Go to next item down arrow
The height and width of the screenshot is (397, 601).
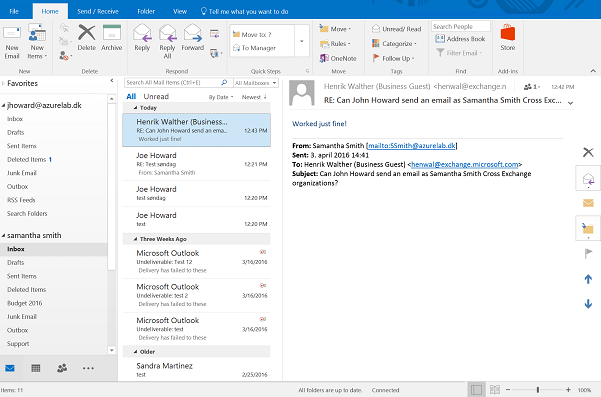tap(588, 304)
